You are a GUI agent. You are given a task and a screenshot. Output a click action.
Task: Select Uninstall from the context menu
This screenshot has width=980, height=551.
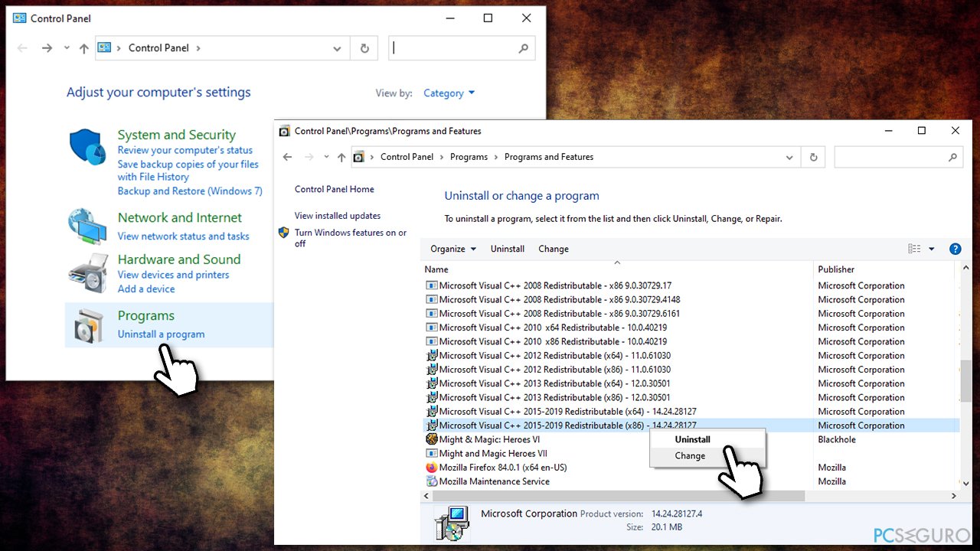click(692, 439)
